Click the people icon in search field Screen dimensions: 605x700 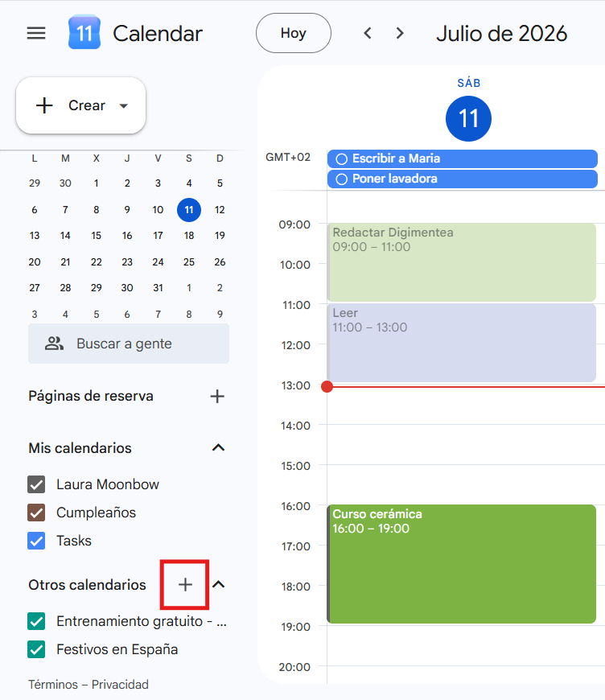point(54,344)
